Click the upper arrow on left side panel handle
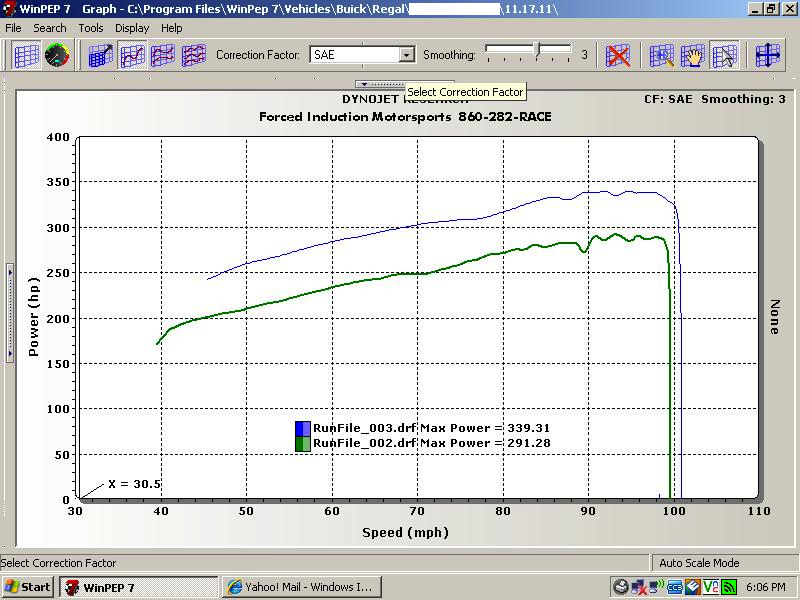 pyautogui.click(x=10, y=272)
